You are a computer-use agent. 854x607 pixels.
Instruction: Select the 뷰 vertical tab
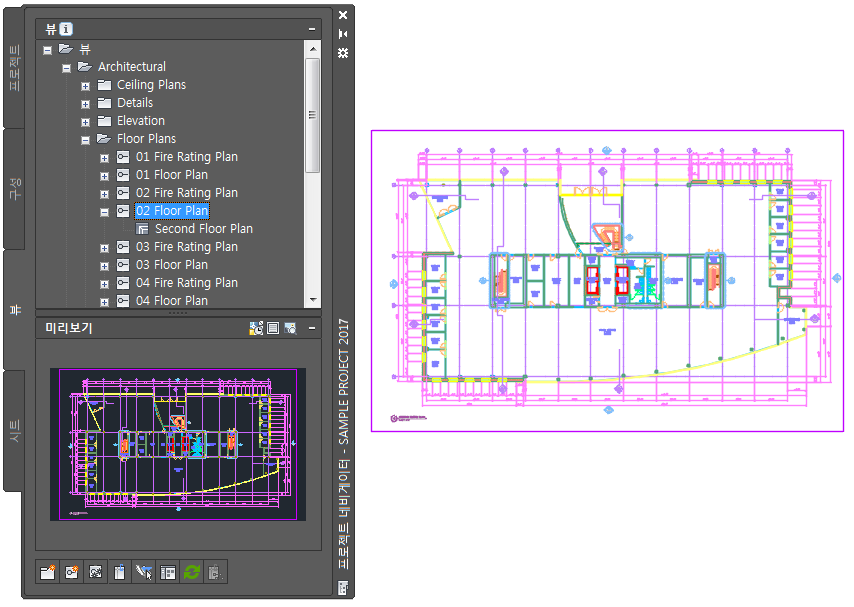click(x=15, y=309)
